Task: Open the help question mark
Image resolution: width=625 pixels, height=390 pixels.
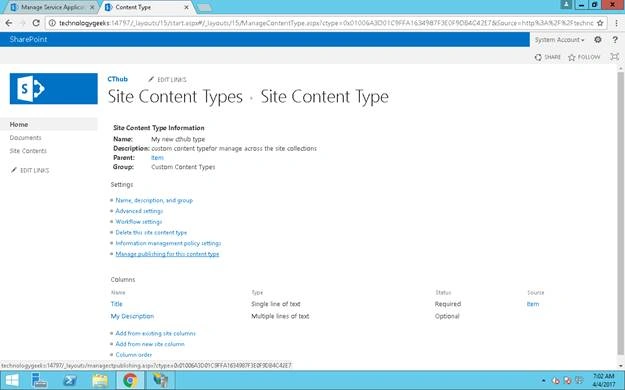Action: point(615,39)
